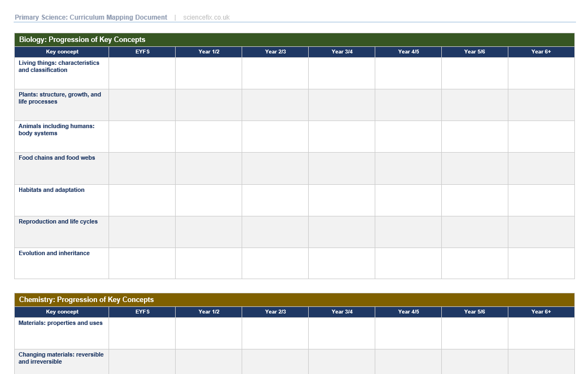The width and height of the screenshot is (588, 374).
Task: Click the Year 2/3 cell for Habitats and adaptation
Action: click(275, 200)
